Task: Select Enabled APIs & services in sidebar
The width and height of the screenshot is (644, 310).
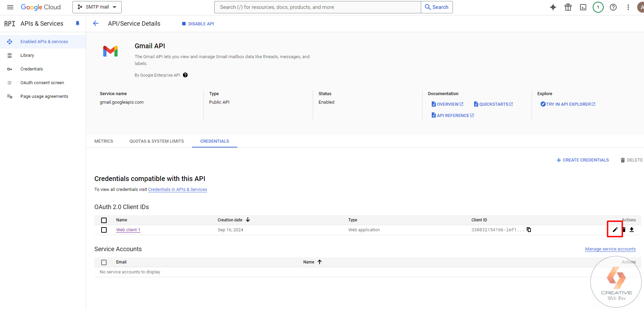Action: (x=43, y=42)
